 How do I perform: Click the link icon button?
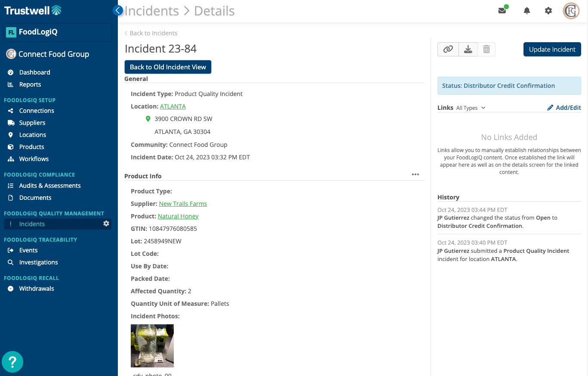click(x=448, y=50)
